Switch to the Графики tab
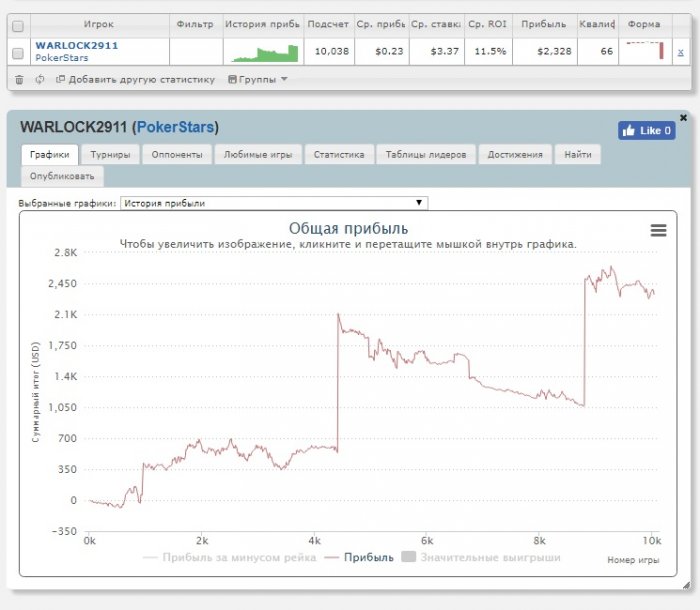700x610 pixels. coord(50,155)
